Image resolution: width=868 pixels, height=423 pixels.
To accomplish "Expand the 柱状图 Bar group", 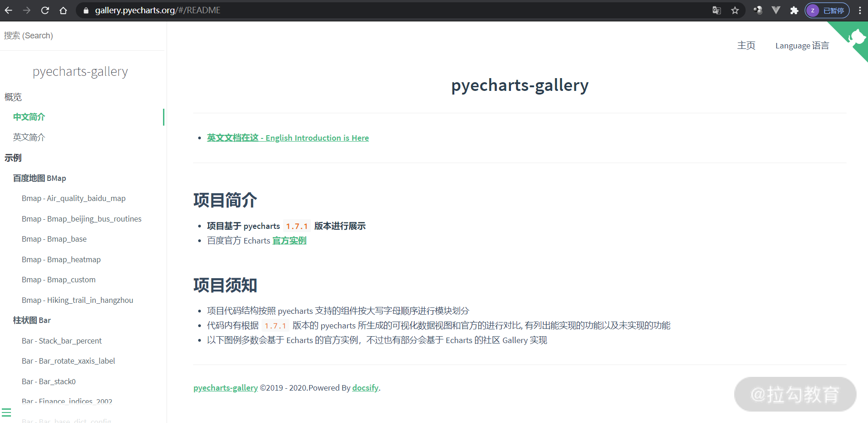I will point(32,320).
